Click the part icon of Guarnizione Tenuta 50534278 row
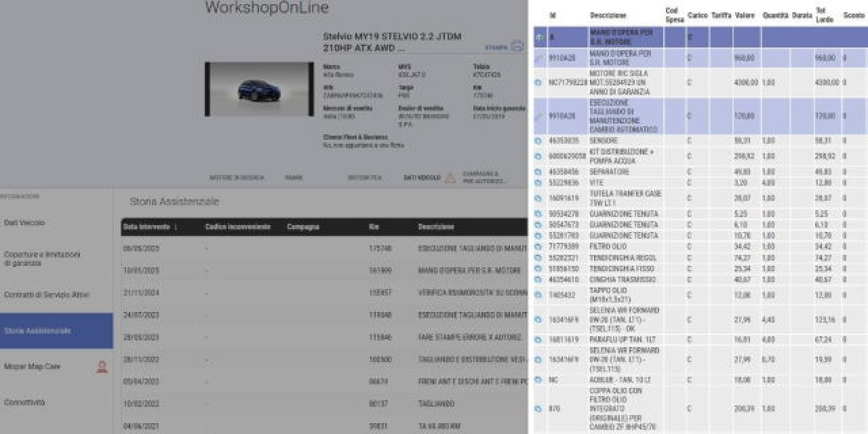868x434 pixels. point(538,214)
